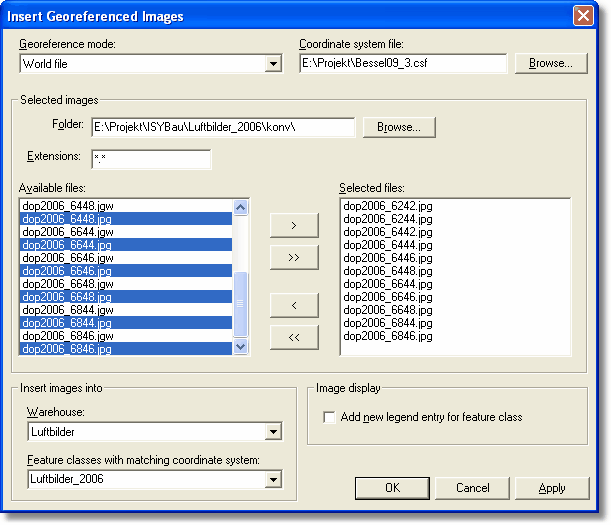Image resolution: width=611 pixels, height=525 pixels.
Task: Click the Apply button
Action: pos(552,488)
